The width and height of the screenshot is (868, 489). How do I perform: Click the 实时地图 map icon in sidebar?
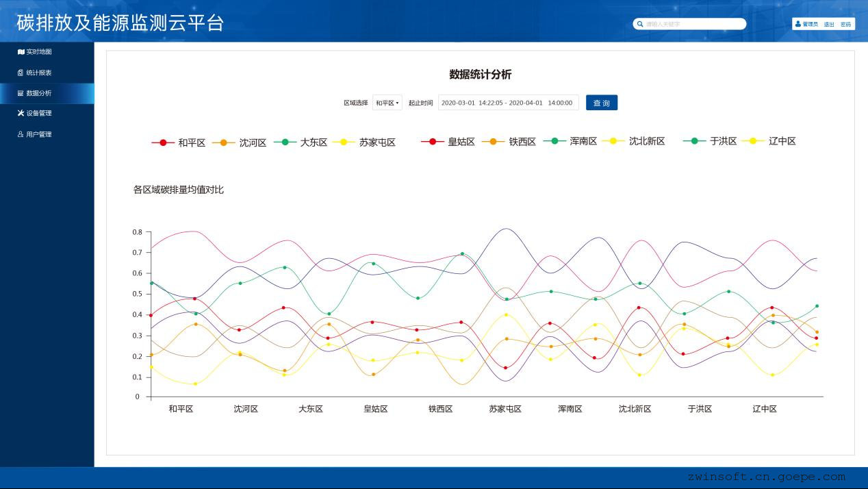[21, 52]
